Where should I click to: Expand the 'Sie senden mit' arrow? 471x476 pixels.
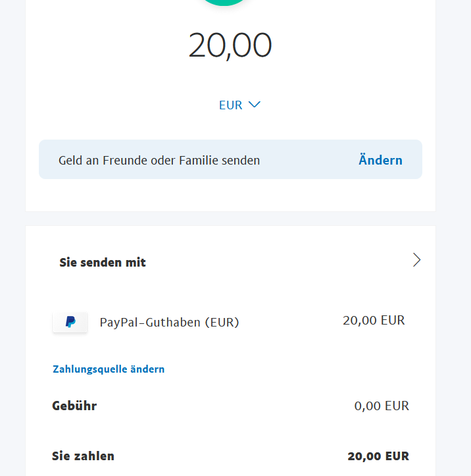(416, 260)
